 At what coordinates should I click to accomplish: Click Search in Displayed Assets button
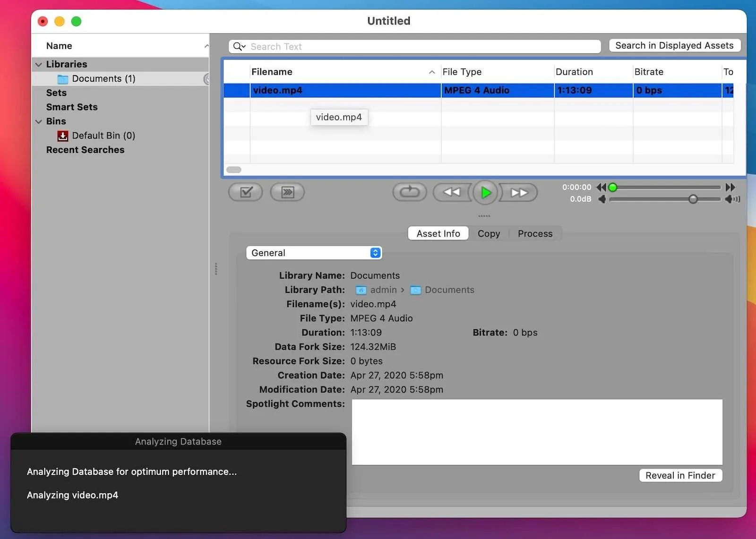pos(674,45)
